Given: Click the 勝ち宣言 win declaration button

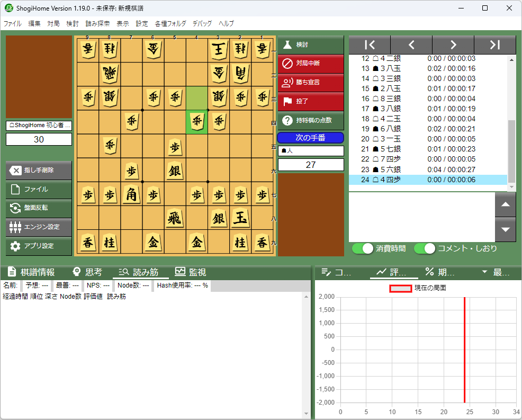Looking at the screenshot, I should point(310,82).
